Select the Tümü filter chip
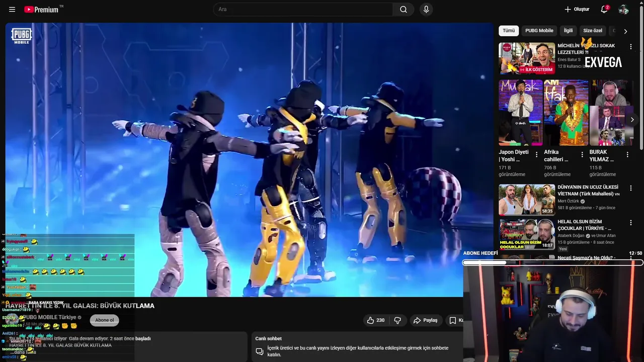The image size is (644, 362). (509, 31)
